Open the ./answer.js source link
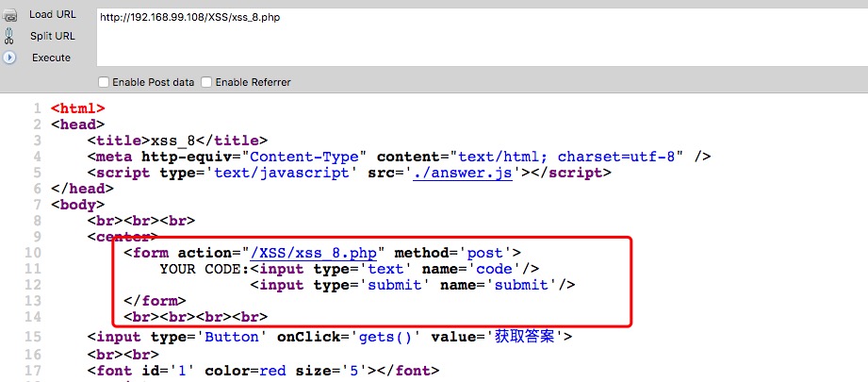Viewport: 868px width, 382px height. point(463,173)
